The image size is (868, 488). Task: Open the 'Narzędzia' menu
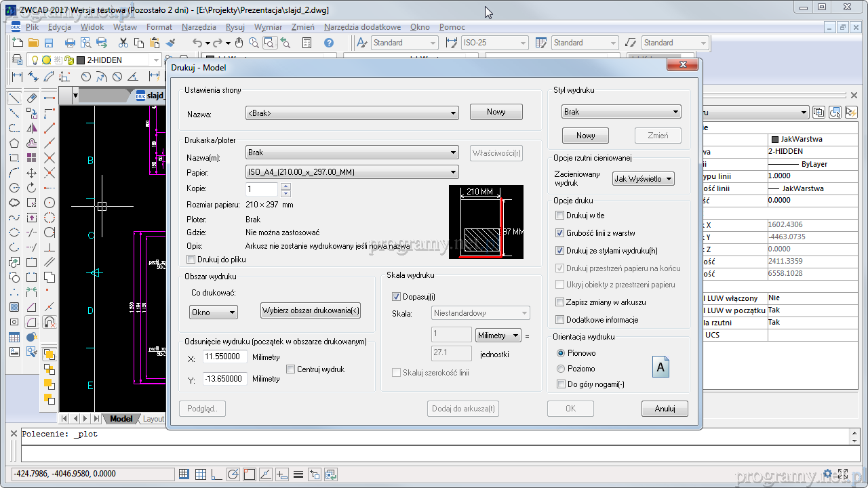199,27
